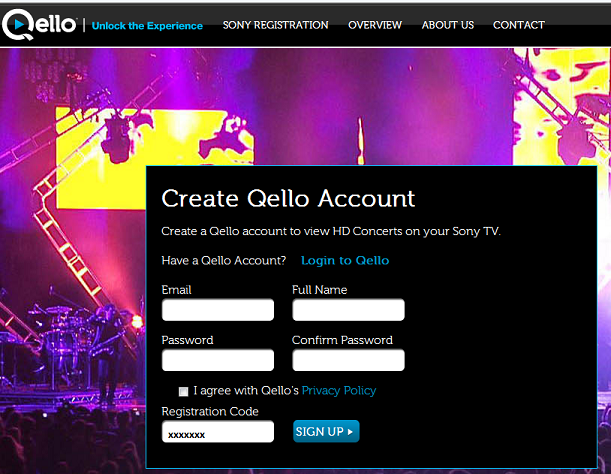Open the About Us page

tap(448, 25)
